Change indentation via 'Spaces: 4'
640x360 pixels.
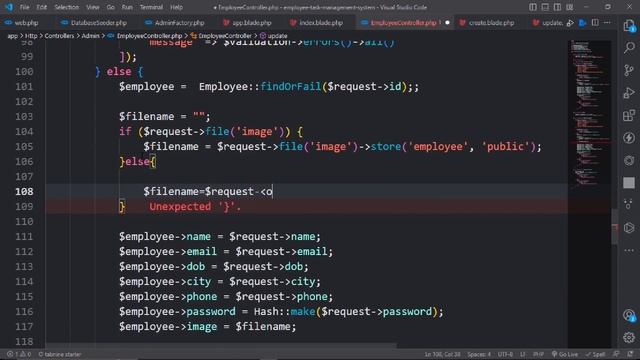click(x=479, y=354)
